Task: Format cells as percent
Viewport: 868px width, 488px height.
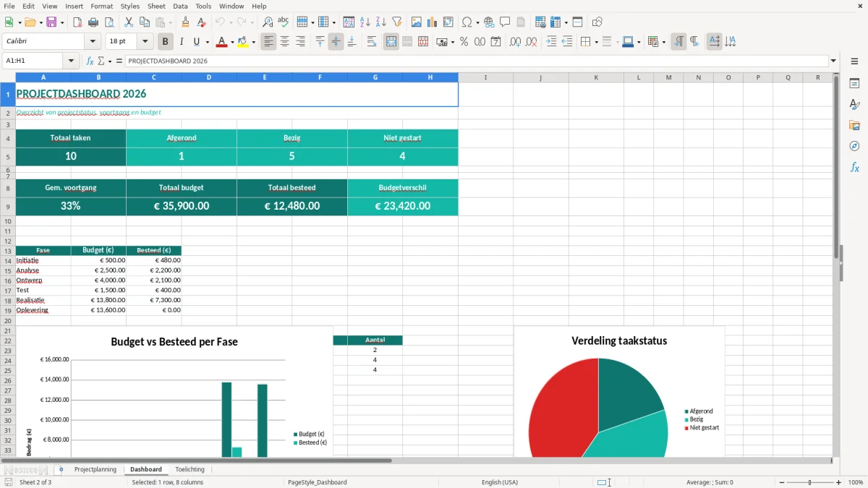Action: tap(464, 42)
